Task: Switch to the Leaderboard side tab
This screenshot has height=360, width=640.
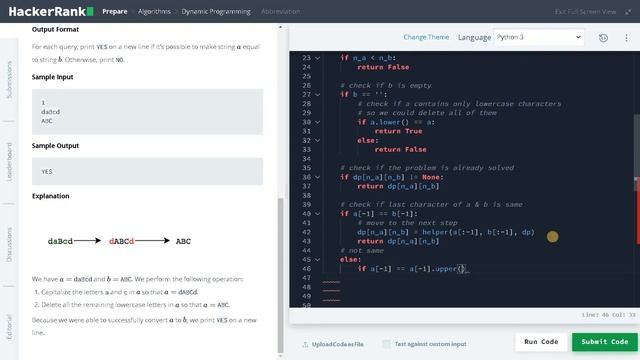Action: (9, 162)
